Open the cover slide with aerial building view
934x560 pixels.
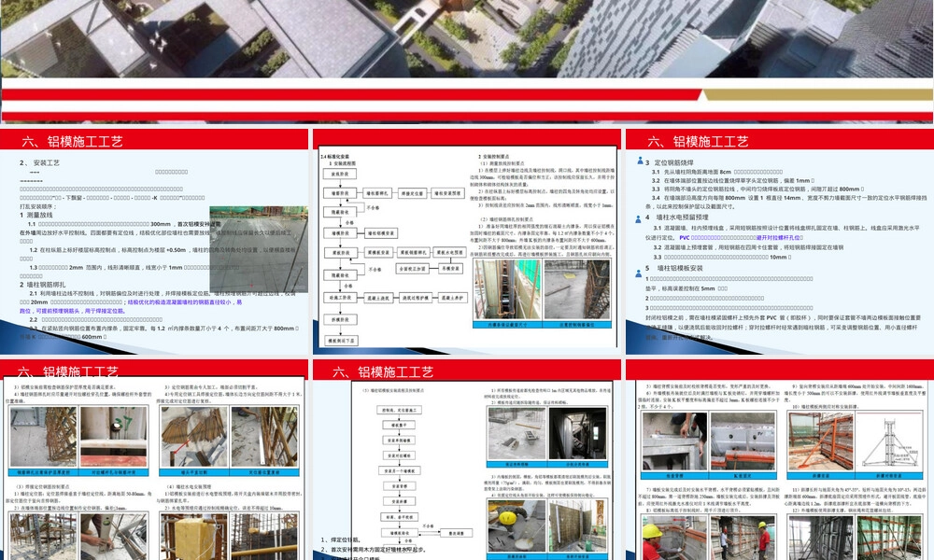(x=467, y=62)
